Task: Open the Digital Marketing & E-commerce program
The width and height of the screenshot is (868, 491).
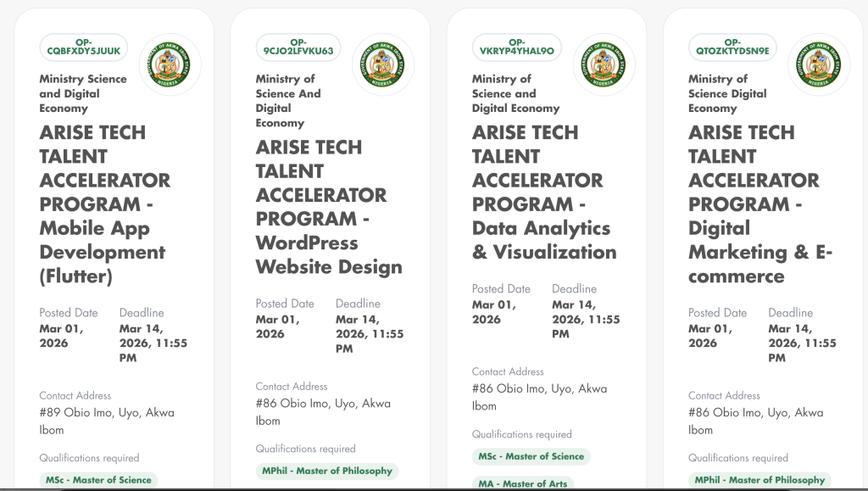Action: (760, 204)
